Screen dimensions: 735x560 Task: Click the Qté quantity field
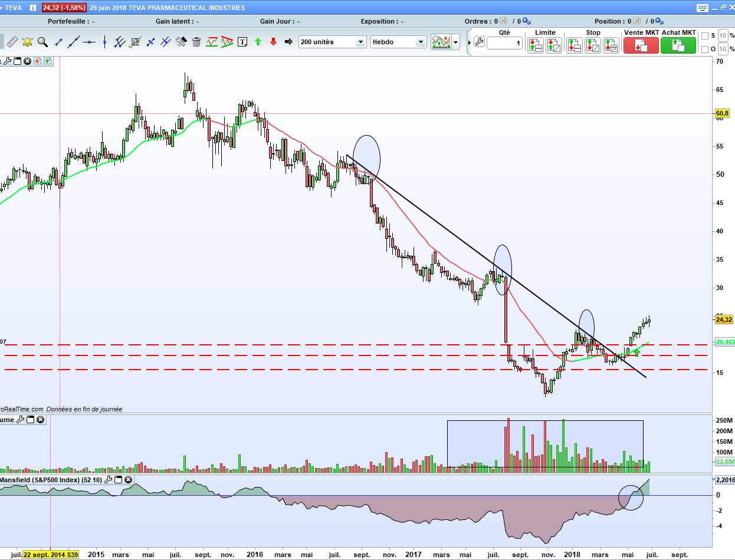(505, 43)
